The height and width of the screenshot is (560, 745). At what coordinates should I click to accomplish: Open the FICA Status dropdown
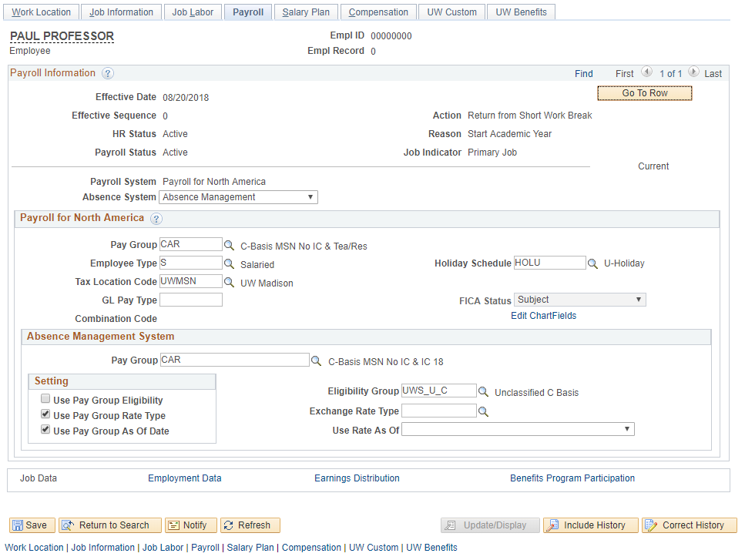[x=580, y=300]
